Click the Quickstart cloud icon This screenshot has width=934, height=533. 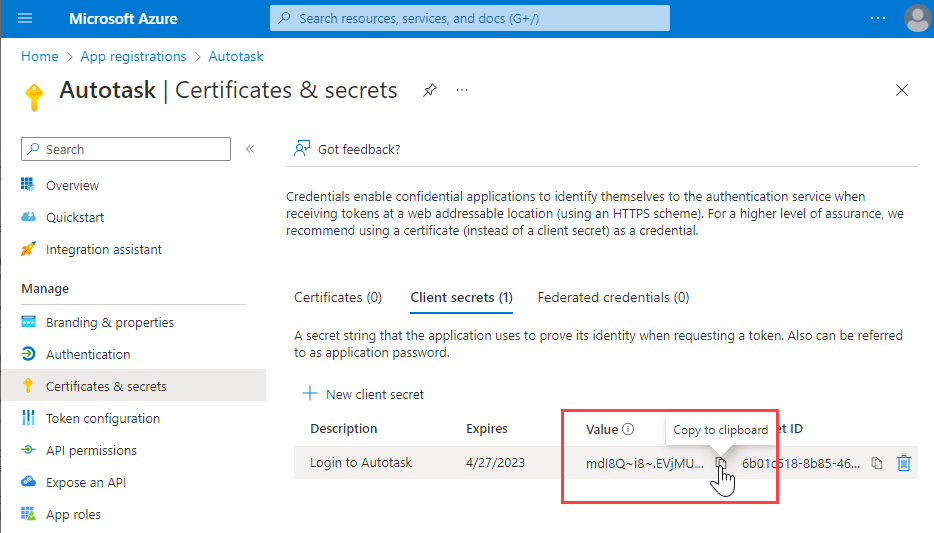(x=28, y=217)
